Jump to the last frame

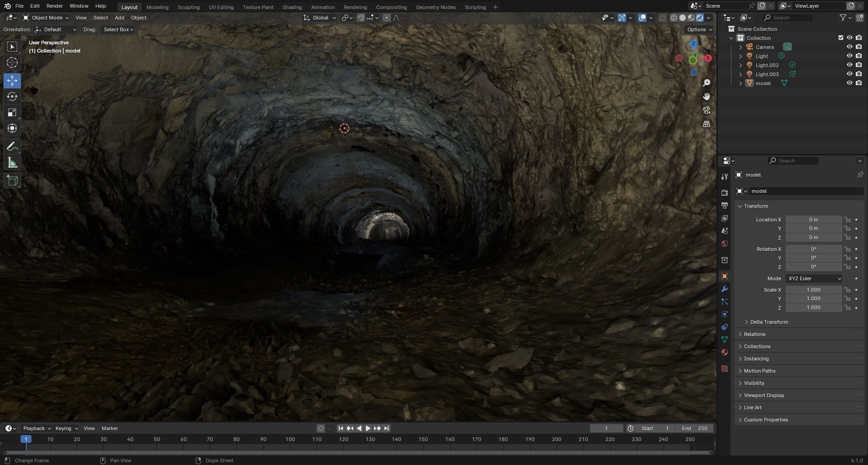coord(386,428)
